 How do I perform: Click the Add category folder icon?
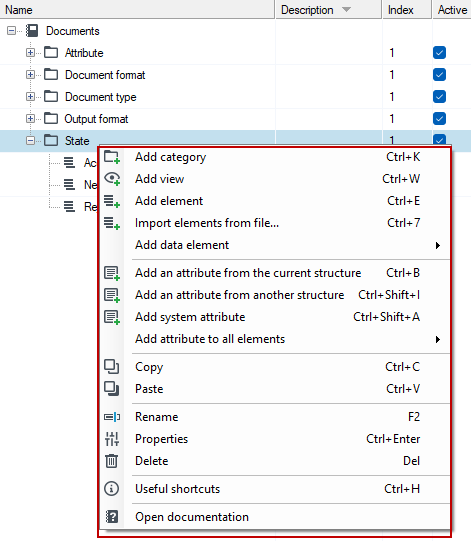[112, 157]
